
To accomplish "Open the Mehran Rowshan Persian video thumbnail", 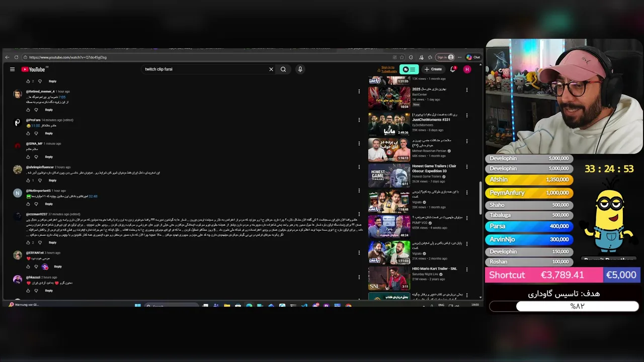I will [x=389, y=150].
